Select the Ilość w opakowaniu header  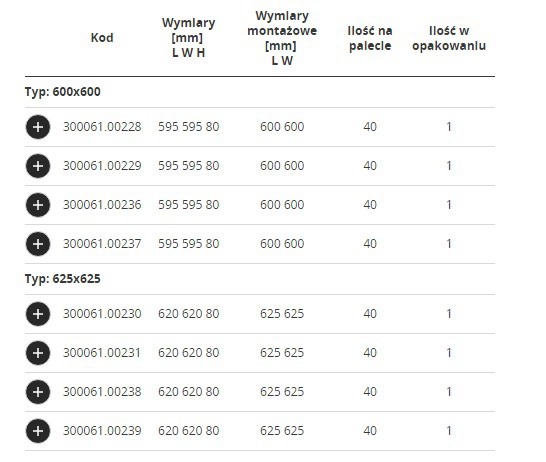tap(449, 38)
